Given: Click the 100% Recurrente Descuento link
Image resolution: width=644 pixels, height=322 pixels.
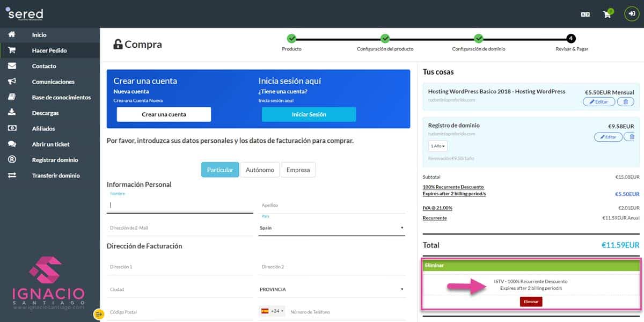Looking at the screenshot, I should [x=453, y=187].
